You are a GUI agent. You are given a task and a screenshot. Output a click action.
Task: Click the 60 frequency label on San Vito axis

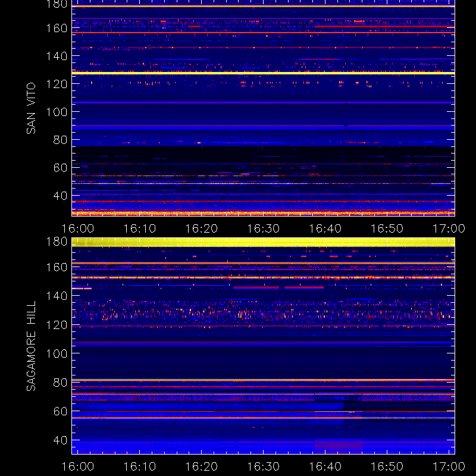pyautogui.click(x=60, y=168)
